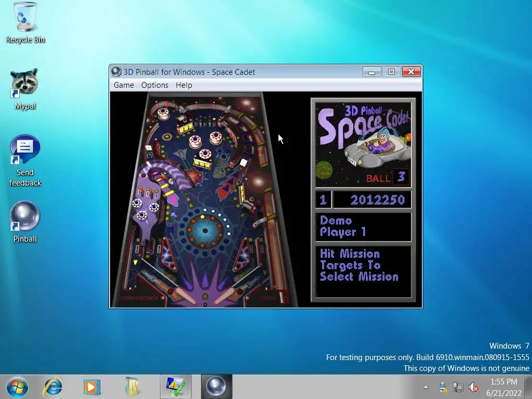
Task: Open Windows Media Player from taskbar
Action: tap(91, 387)
